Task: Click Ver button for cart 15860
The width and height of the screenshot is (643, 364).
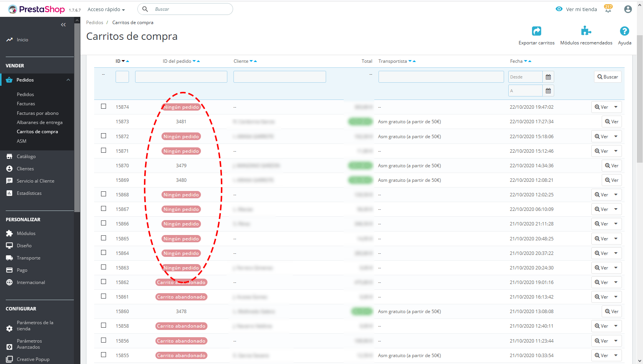Action: click(x=612, y=312)
